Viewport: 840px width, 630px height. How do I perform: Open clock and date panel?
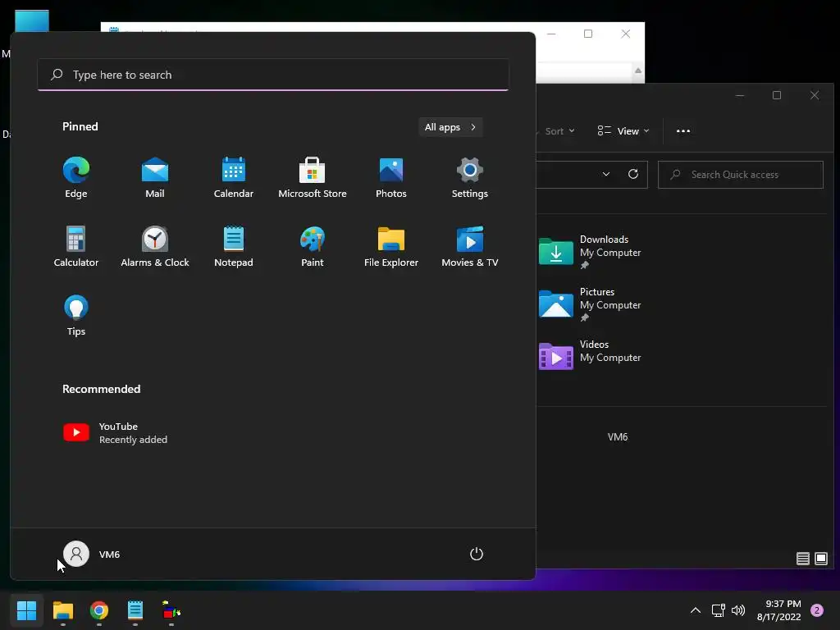(x=779, y=610)
